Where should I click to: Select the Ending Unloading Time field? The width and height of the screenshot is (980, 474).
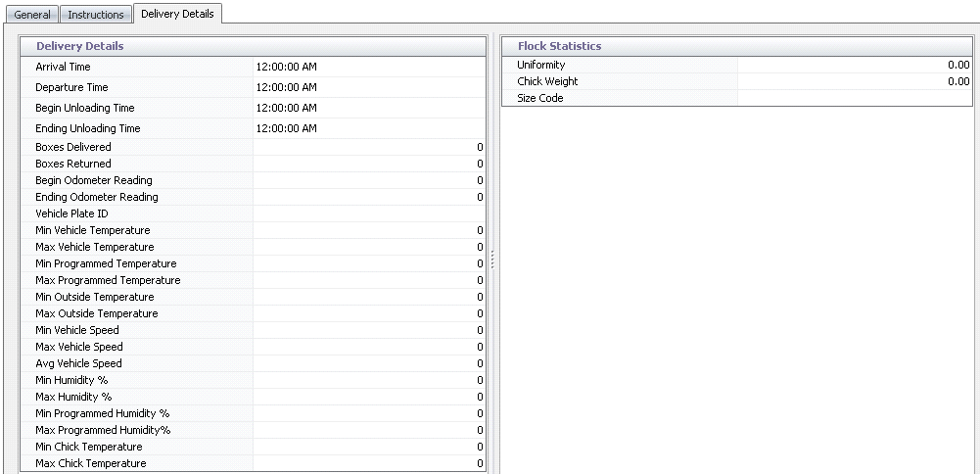click(x=368, y=128)
